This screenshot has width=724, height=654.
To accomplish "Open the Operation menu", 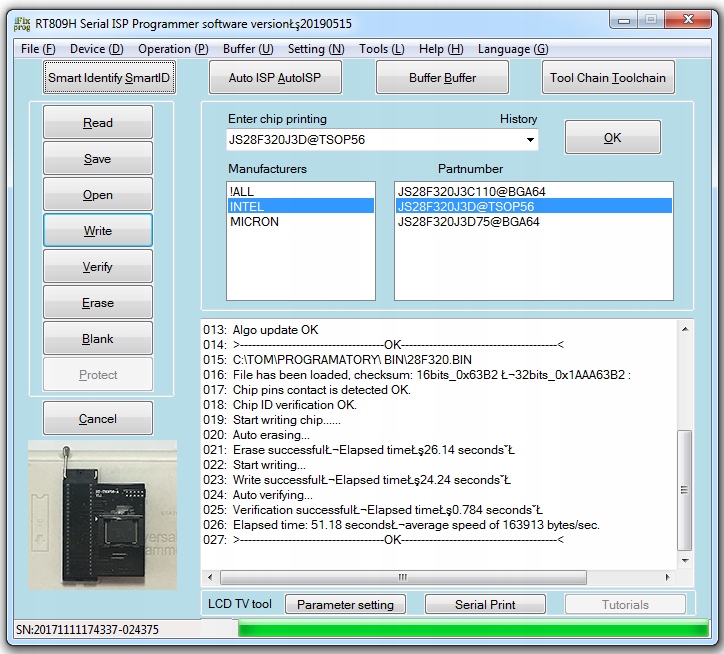I will tap(173, 49).
